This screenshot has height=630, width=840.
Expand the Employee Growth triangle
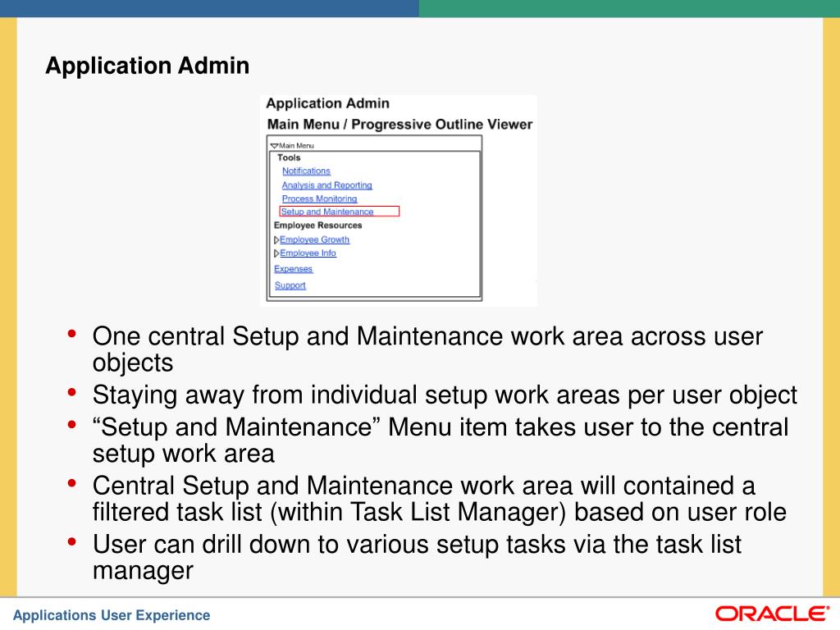276,240
